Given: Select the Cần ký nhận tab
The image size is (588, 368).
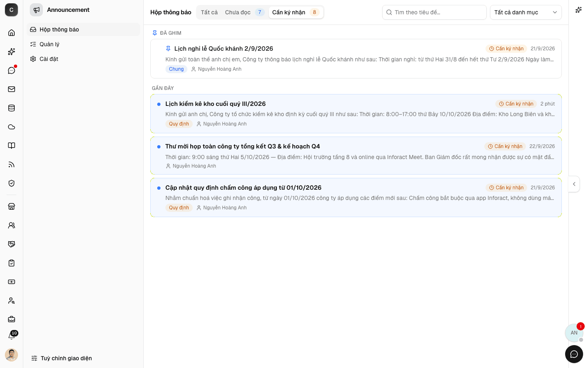Looking at the screenshot, I should (x=296, y=12).
